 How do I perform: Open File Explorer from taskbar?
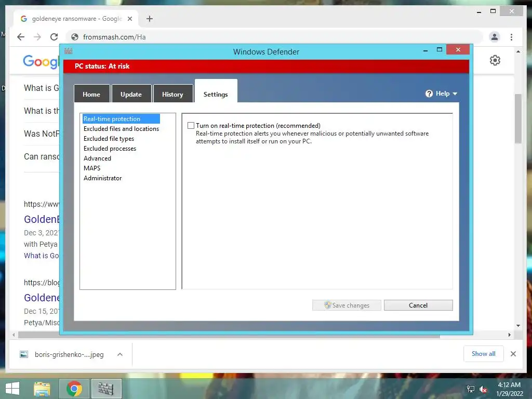[42, 389]
